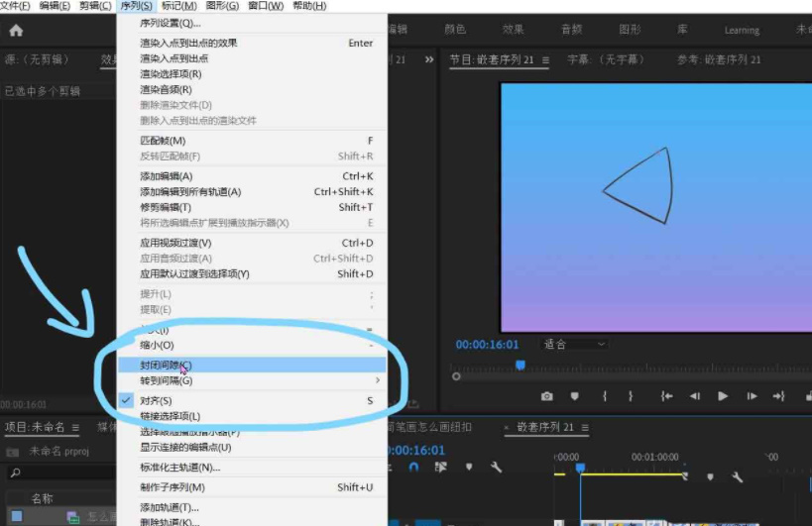Toggle 对齐(S) snap check item
Screen dimensions: 812x526
point(252,401)
